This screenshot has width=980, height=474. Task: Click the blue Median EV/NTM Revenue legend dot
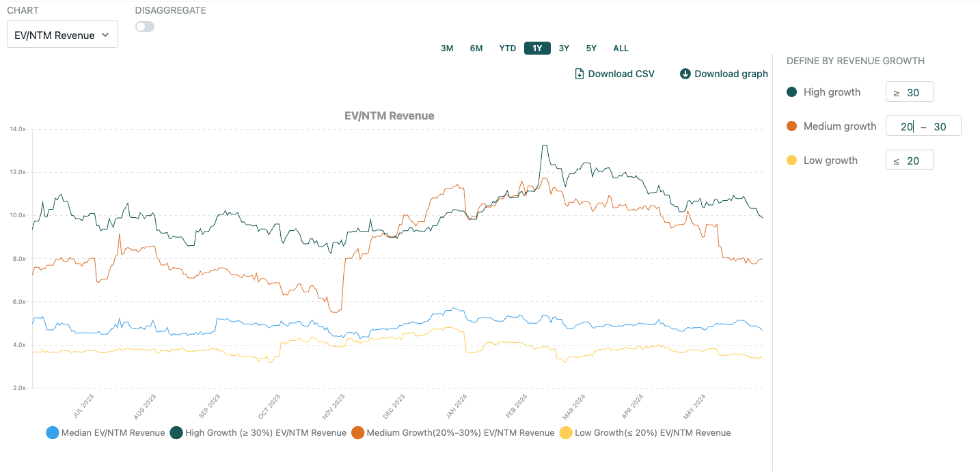coord(52,432)
